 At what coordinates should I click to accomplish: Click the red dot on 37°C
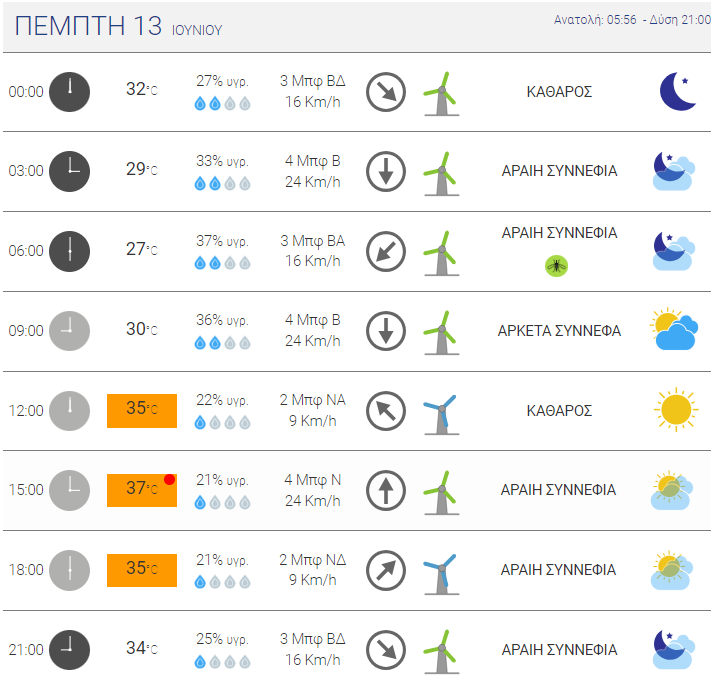pyautogui.click(x=170, y=480)
